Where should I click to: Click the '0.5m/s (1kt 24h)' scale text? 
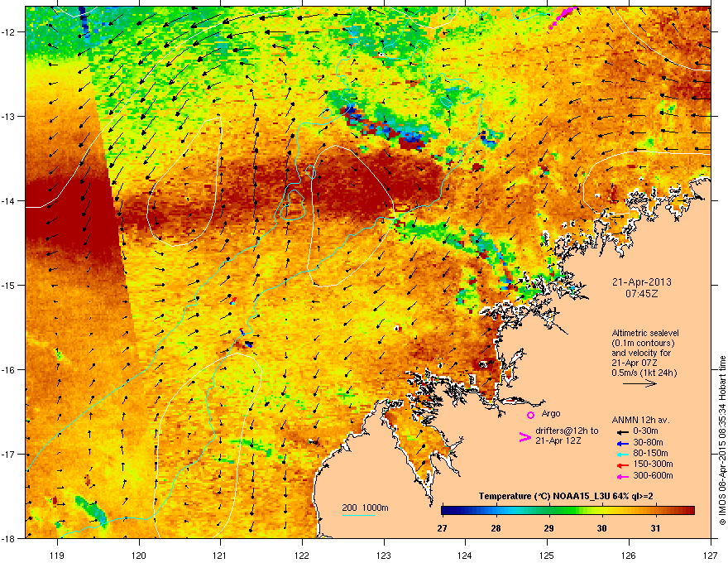tap(644, 373)
